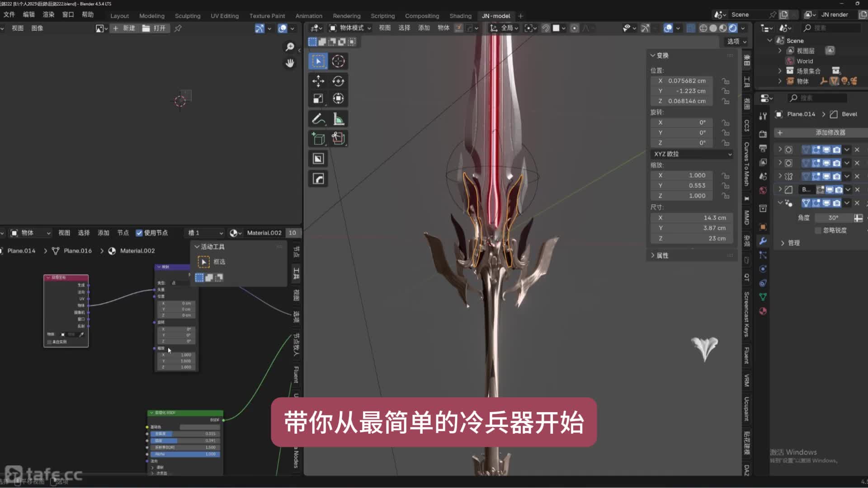The height and width of the screenshot is (488, 868).
Task: Toggle the Use Nodes checkbox
Action: point(139,233)
